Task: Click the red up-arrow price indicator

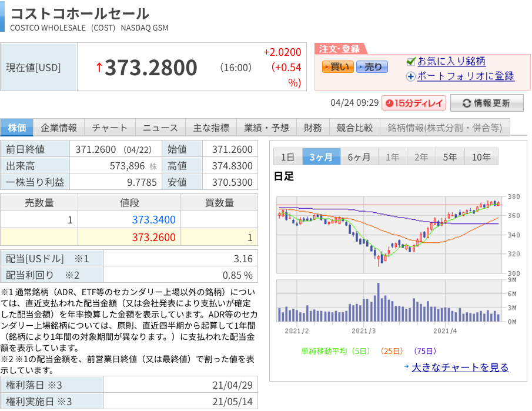Action: click(99, 67)
